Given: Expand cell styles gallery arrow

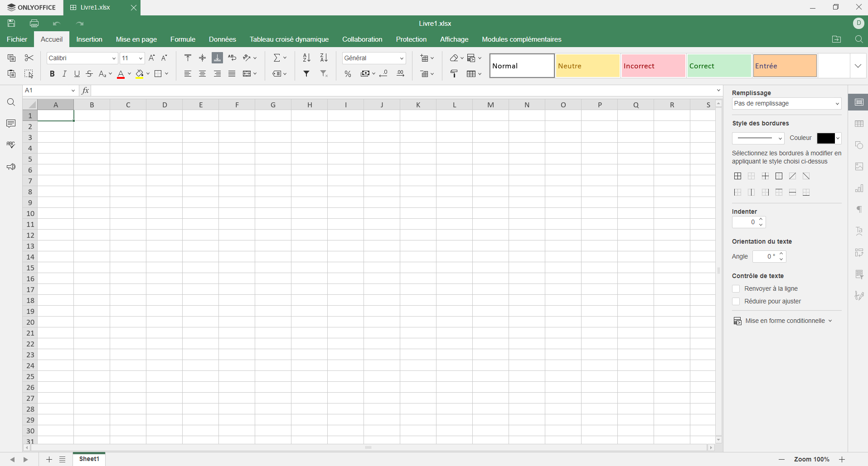Looking at the screenshot, I should (858, 66).
